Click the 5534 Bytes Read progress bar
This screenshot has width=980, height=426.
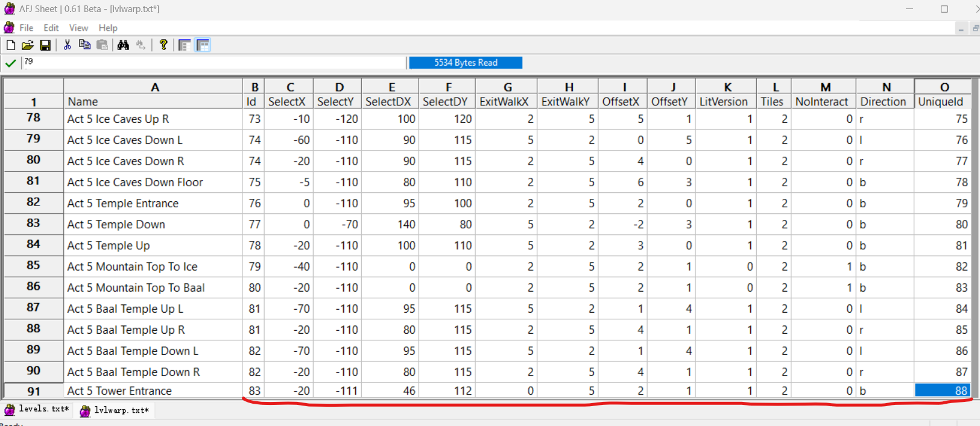click(466, 63)
